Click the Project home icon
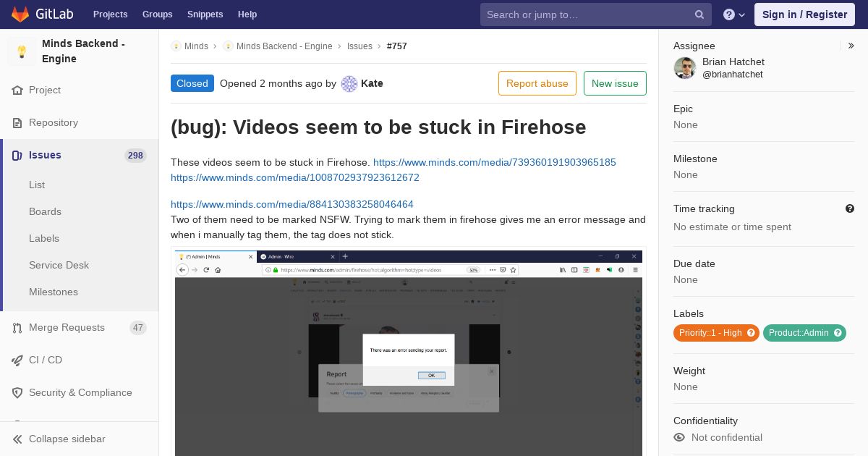Image resolution: width=868 pixels, height=456 pixels. pyautogui.click(x=17, y=90)
